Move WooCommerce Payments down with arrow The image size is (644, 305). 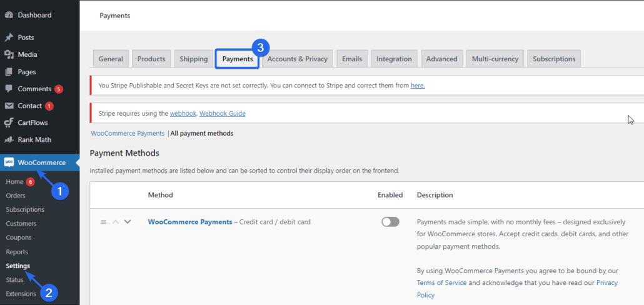coord(128,222)
